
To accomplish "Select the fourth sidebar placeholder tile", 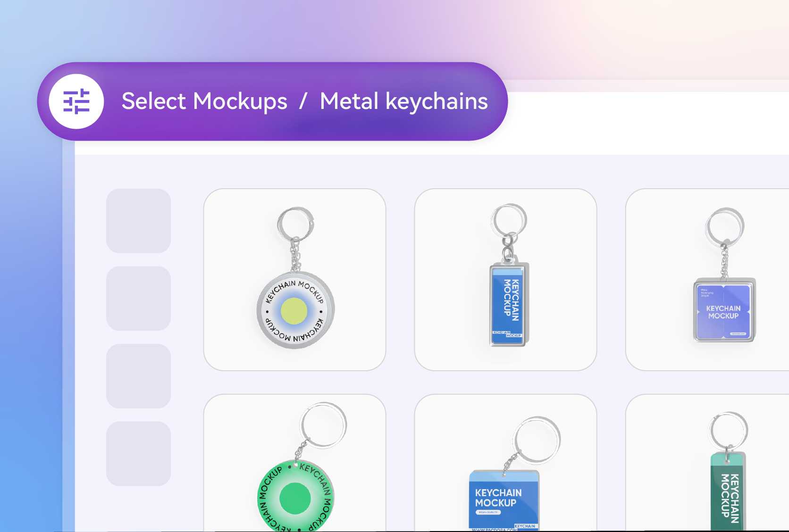I will coord(139,454).
